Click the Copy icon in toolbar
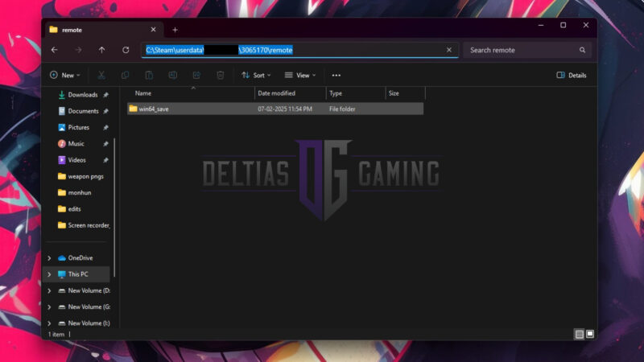Viewport: 644px width, 362px height. pos(125,75)
